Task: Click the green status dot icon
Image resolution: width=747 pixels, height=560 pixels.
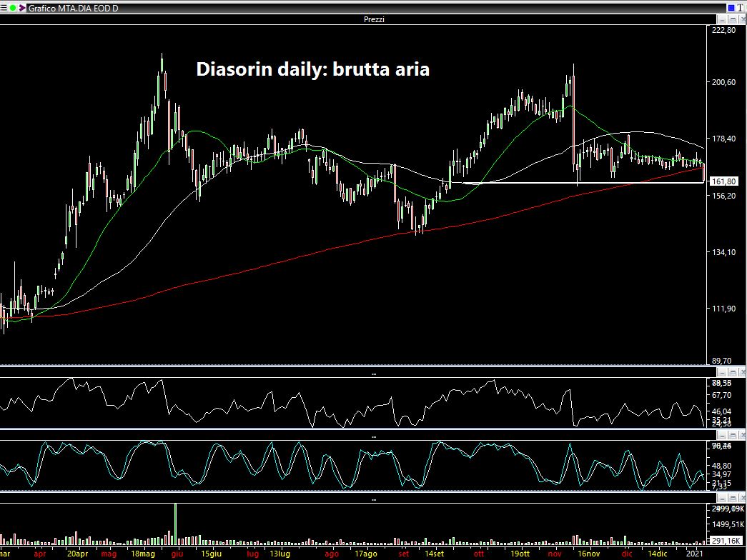Action: coord(13,8)
